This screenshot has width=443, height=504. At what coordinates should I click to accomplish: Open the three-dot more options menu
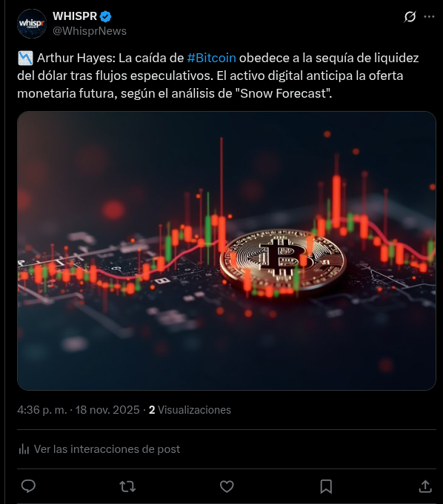click(429, 16)
